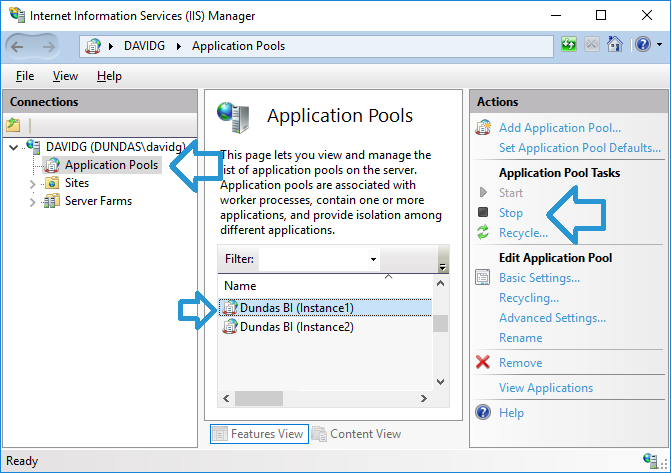The image size is (671, 473).
Task: Click the grey Start triangle icon
Action: [483, 192]
